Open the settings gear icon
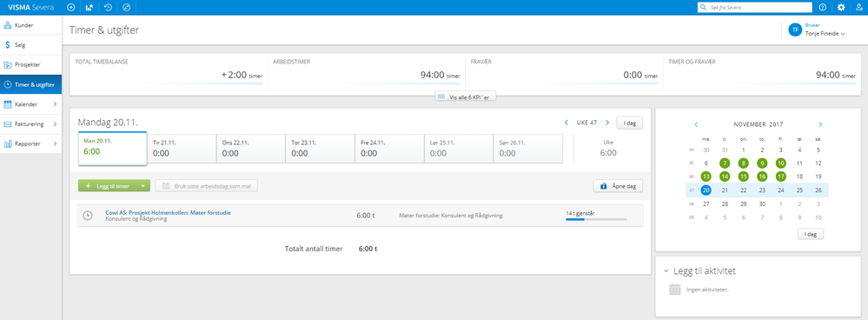This screenshot has height=320, width=868. tap(841, 7)
